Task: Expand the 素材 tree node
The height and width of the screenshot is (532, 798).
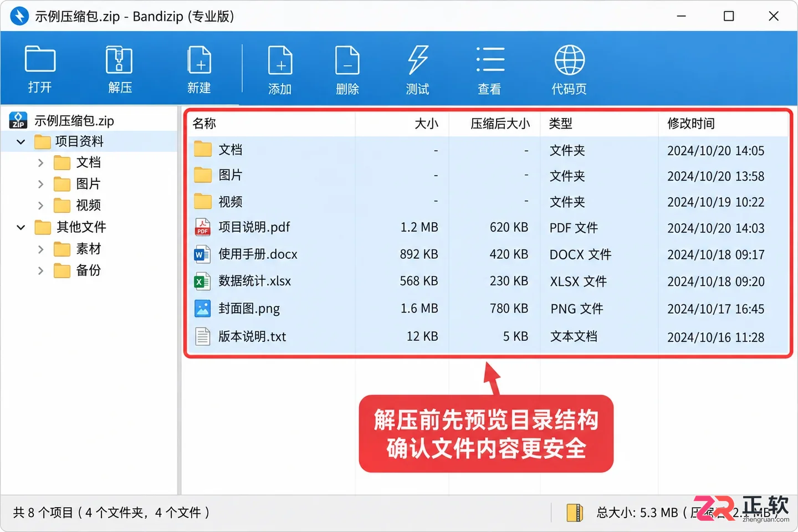Action: [40, 249]
